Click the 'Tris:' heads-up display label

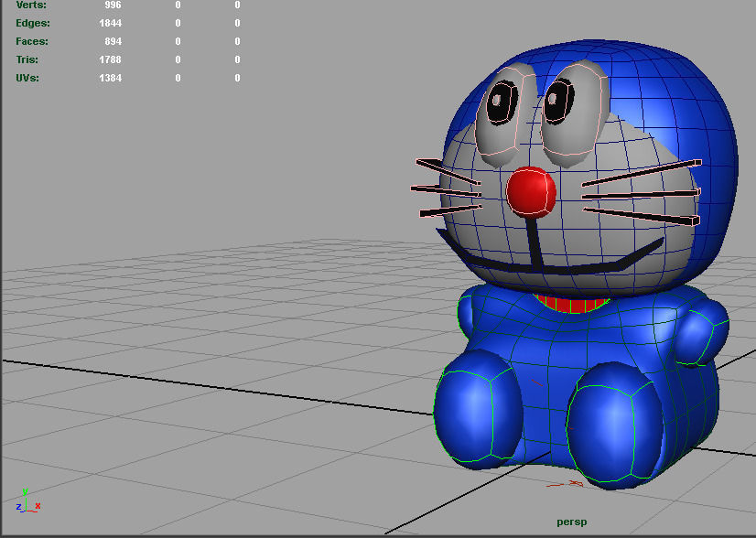tap(27, 59)
